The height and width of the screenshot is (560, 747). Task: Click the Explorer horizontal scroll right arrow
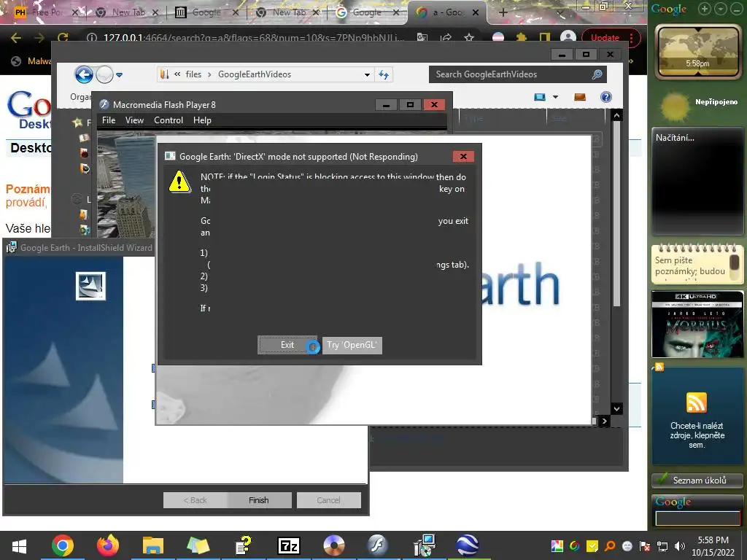click(604, 421)
